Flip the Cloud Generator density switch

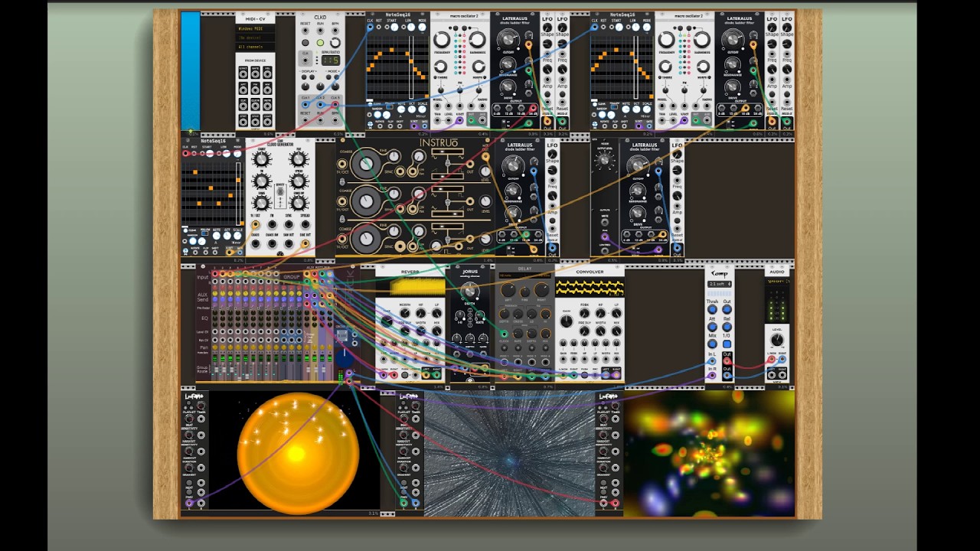click(280, 191)
